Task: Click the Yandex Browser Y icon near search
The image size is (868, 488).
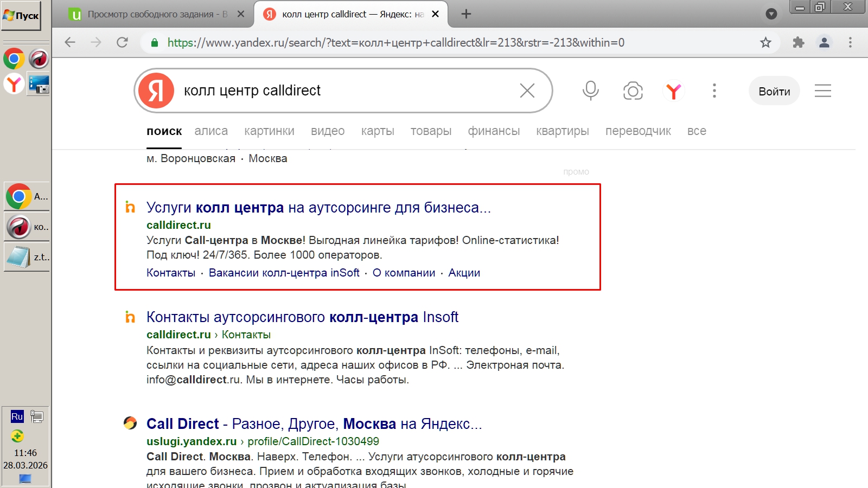Action: (x=674, y=91)
